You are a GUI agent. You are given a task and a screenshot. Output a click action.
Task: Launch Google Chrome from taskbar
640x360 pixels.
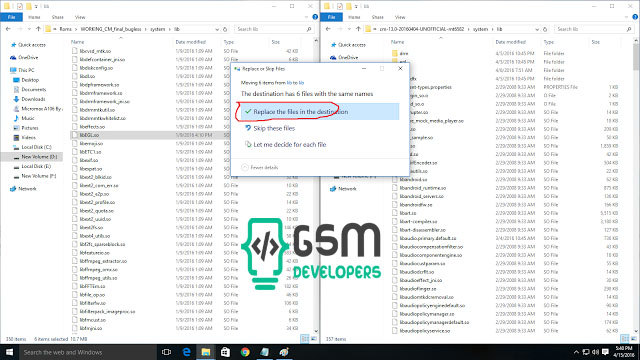tap(245, 352)
